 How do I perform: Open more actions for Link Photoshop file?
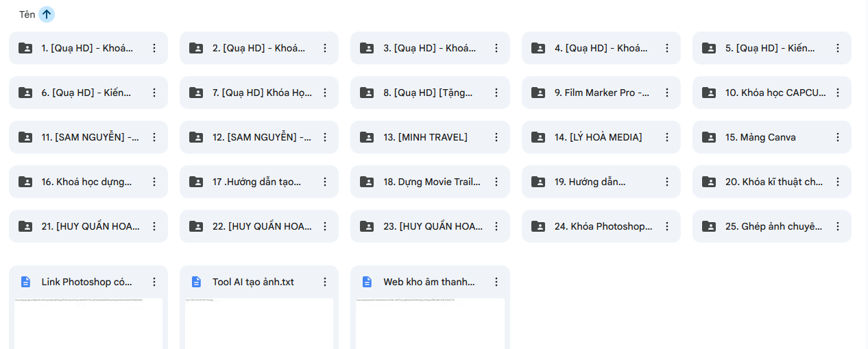154,282
